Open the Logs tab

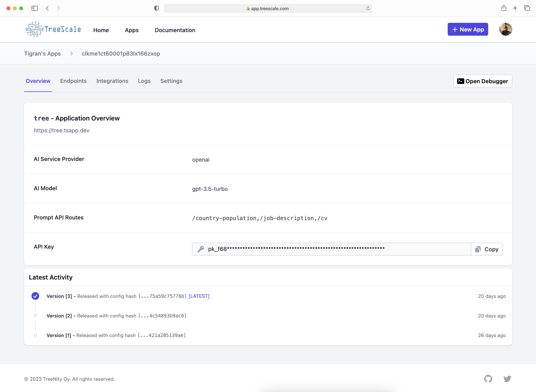coord(144,81)
